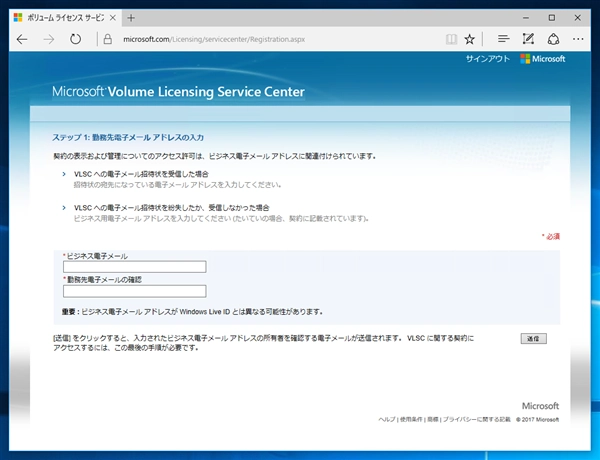Click the Microsoft logo text in the footer
Viewport: 600px width, 460px height.
point(540,406)
